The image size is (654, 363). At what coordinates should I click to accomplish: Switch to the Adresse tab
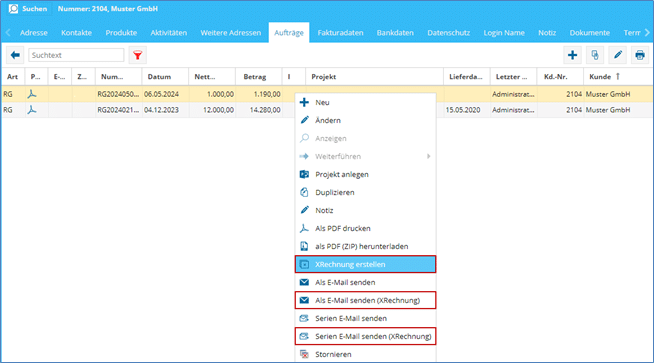33,33
